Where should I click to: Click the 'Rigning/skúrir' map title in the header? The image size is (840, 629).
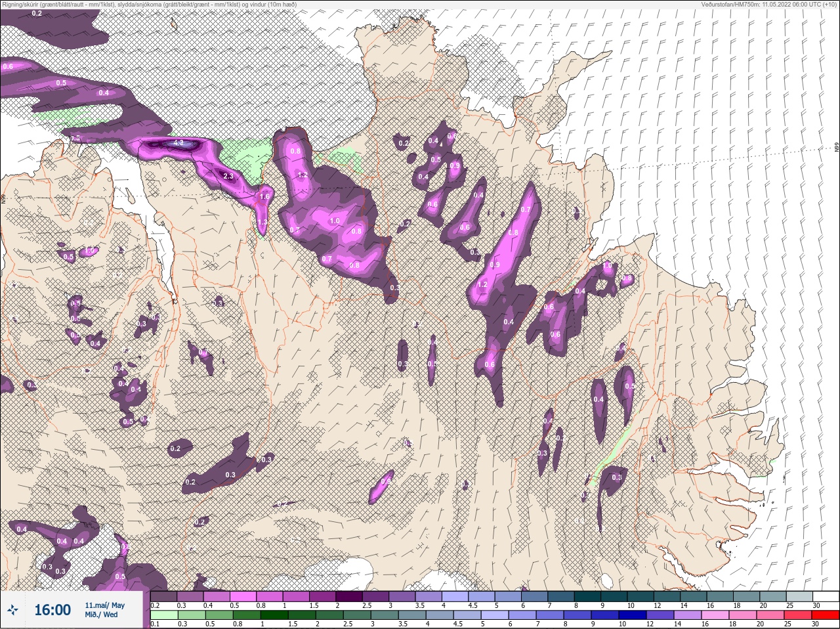pos(149,4)
